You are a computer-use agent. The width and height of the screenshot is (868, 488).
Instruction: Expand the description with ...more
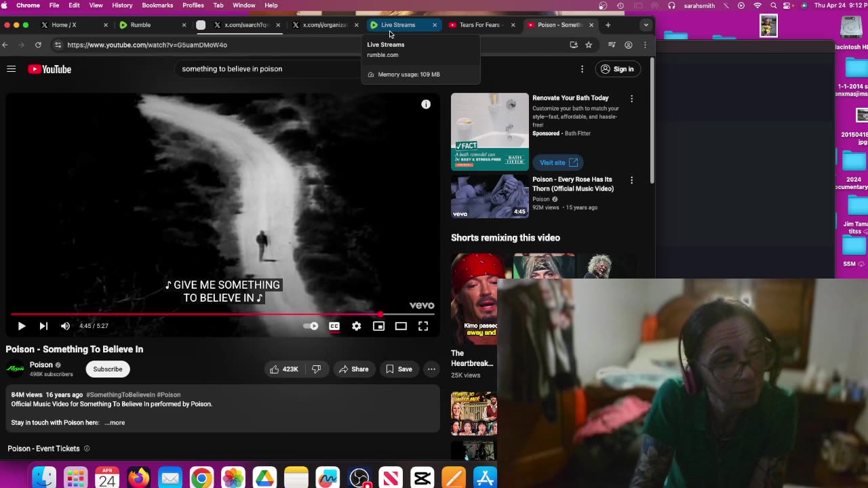click(x=115, y=422)
